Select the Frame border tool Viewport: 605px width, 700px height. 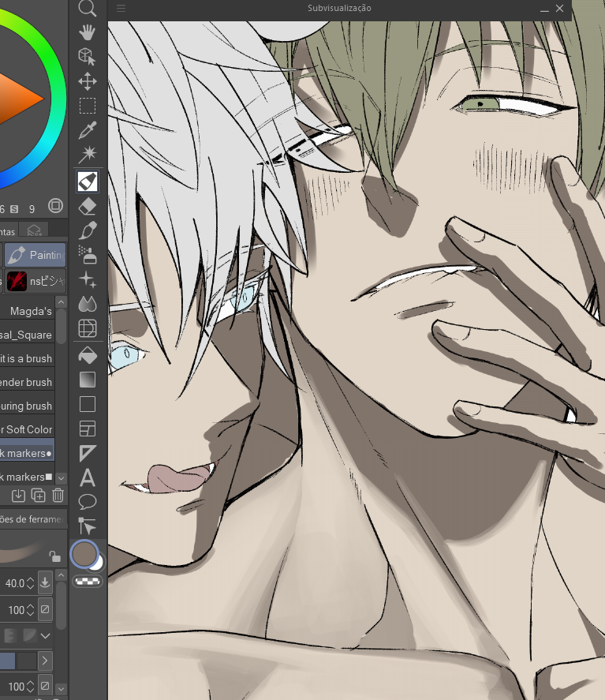tap(87, 429)
